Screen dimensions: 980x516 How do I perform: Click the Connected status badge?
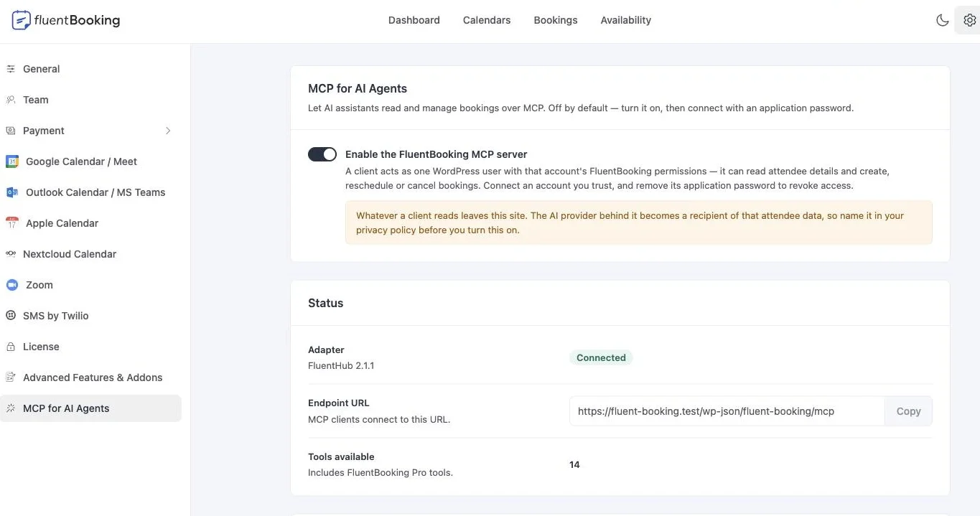click(x=601, y=357)
